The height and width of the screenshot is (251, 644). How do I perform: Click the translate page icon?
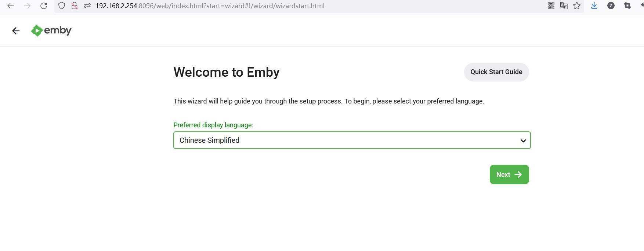[564, 6]
